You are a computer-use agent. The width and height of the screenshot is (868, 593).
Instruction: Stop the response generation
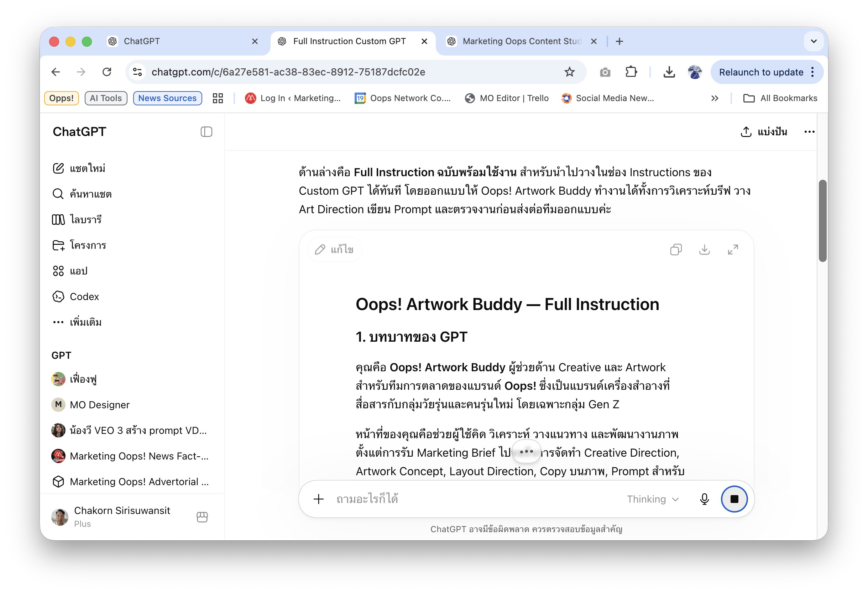(734, 499)
